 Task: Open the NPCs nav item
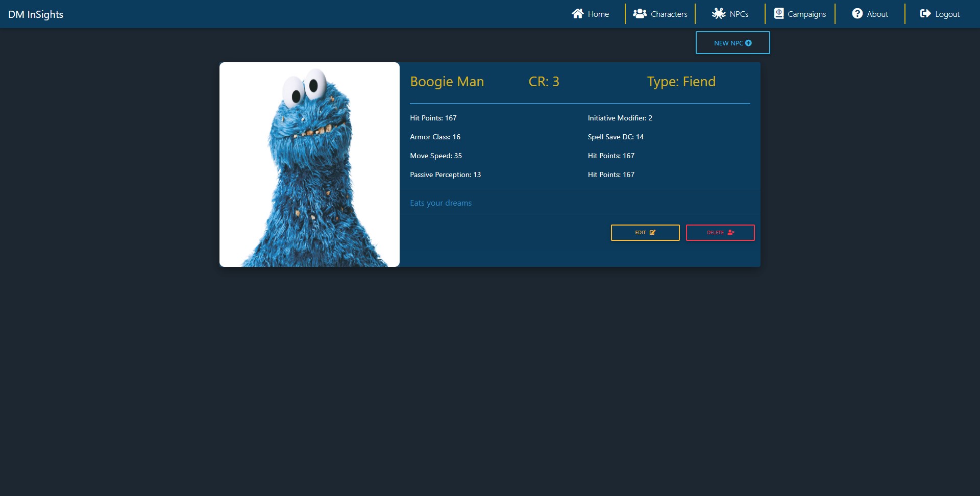coord(730,14)
